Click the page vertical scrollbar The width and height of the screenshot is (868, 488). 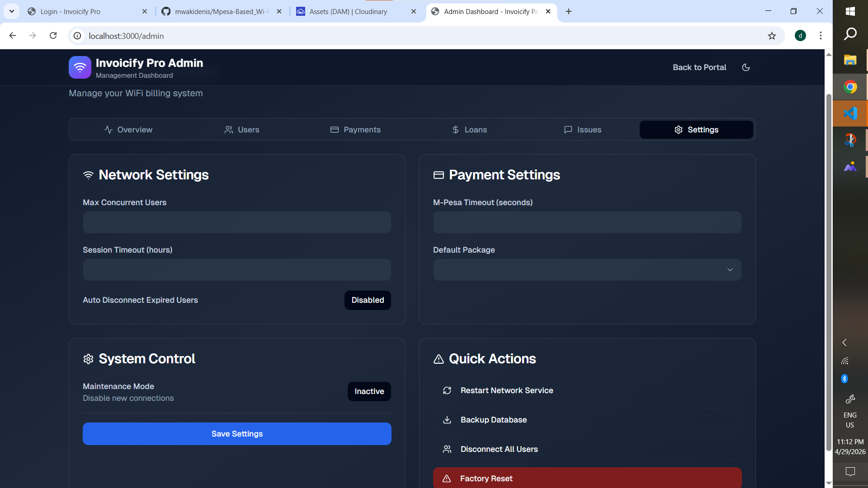tap(829, 271)
